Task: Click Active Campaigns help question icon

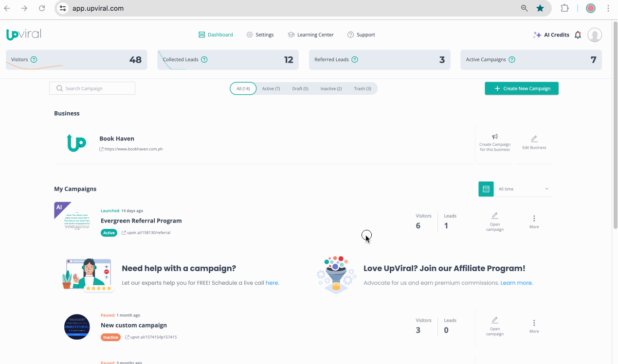Action: 512,60
